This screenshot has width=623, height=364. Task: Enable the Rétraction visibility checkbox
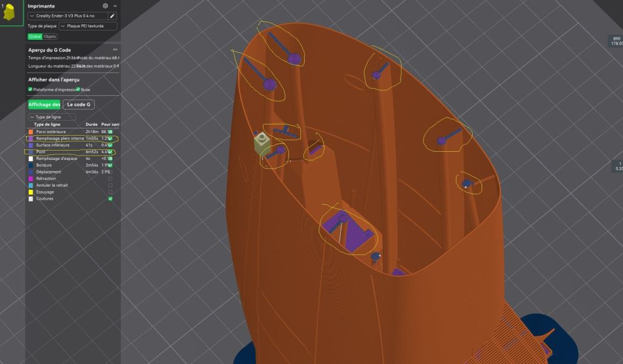[110, 179]
